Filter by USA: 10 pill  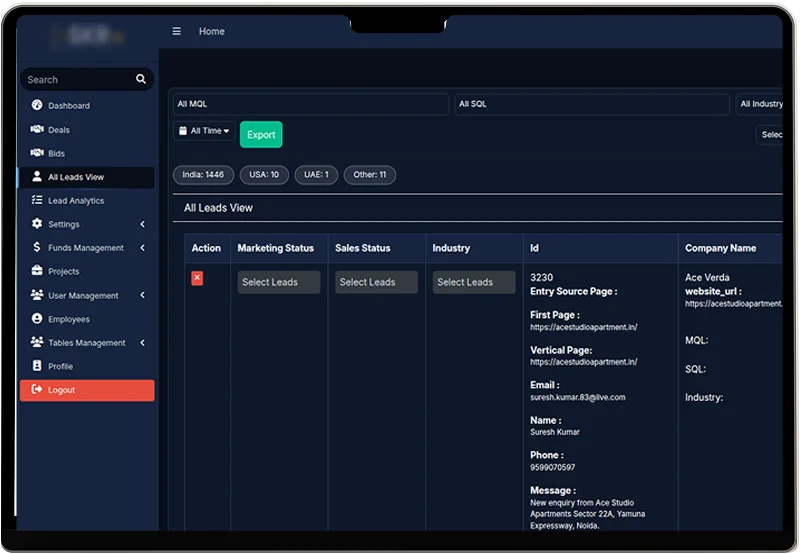[x=264, y=175]
